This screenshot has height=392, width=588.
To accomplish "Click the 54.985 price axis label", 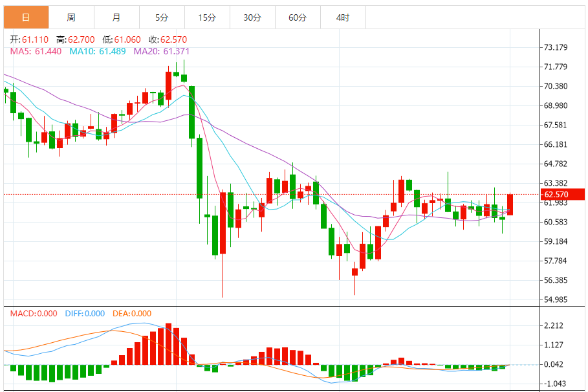I will [x=556, y=299].
